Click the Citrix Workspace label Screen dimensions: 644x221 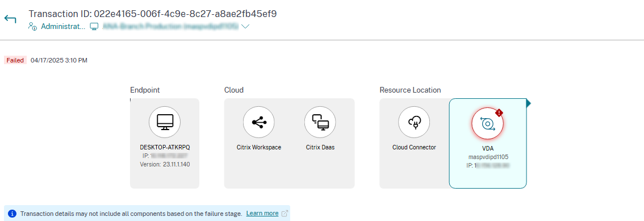point(259,147)
